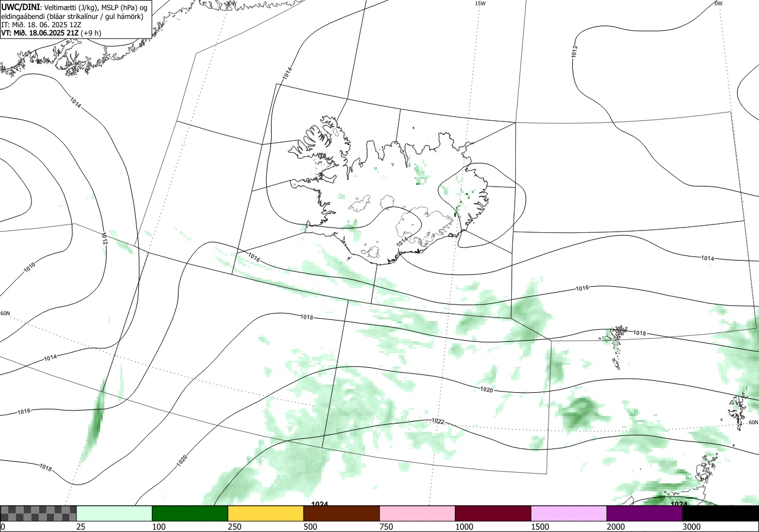
Task: Click legend value "250"
Action: click(235, 527)
